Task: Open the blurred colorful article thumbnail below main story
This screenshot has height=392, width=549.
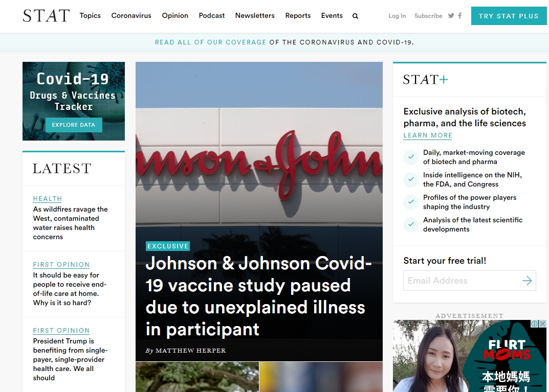Action: (321, 377)
